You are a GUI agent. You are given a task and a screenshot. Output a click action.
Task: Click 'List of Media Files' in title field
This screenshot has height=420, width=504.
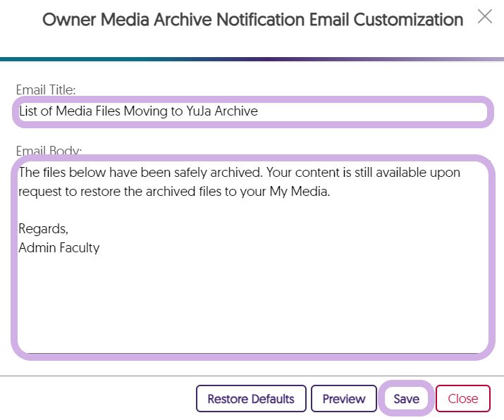pyautogui.click(x=69, y=111)
